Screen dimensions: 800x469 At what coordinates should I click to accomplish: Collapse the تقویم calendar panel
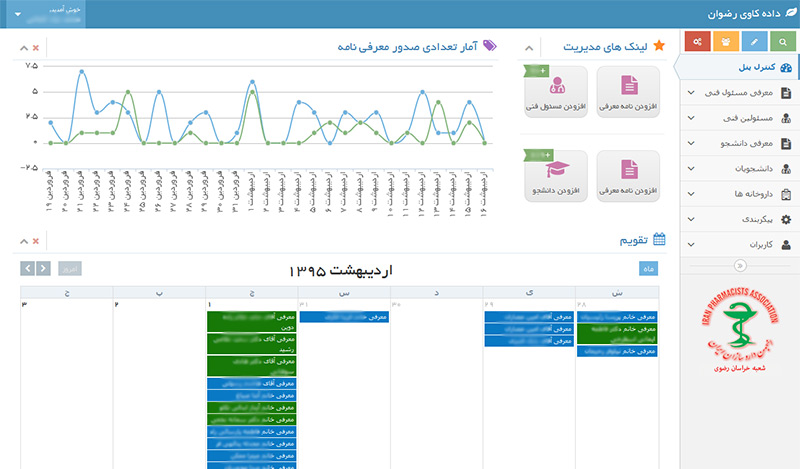(x=24, y=240)
